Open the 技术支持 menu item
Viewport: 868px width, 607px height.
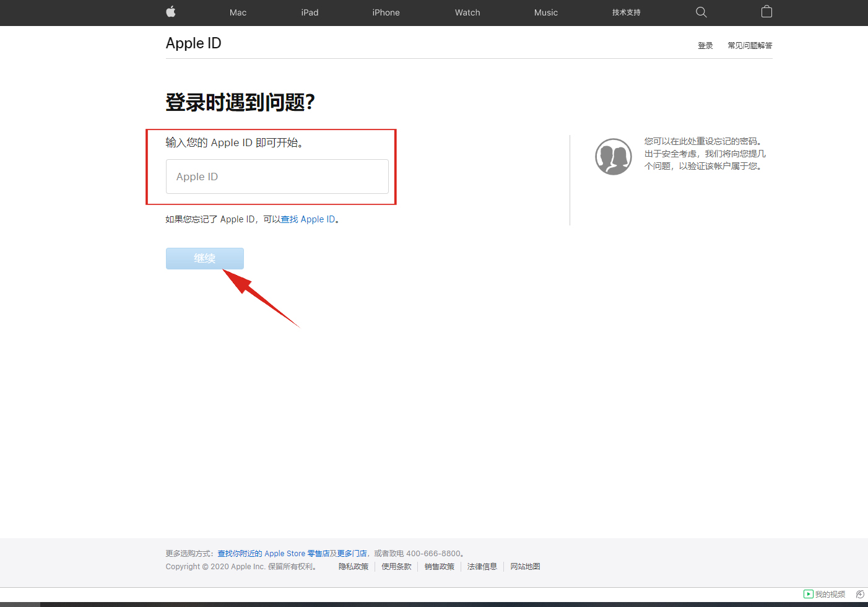pos(627,12)
